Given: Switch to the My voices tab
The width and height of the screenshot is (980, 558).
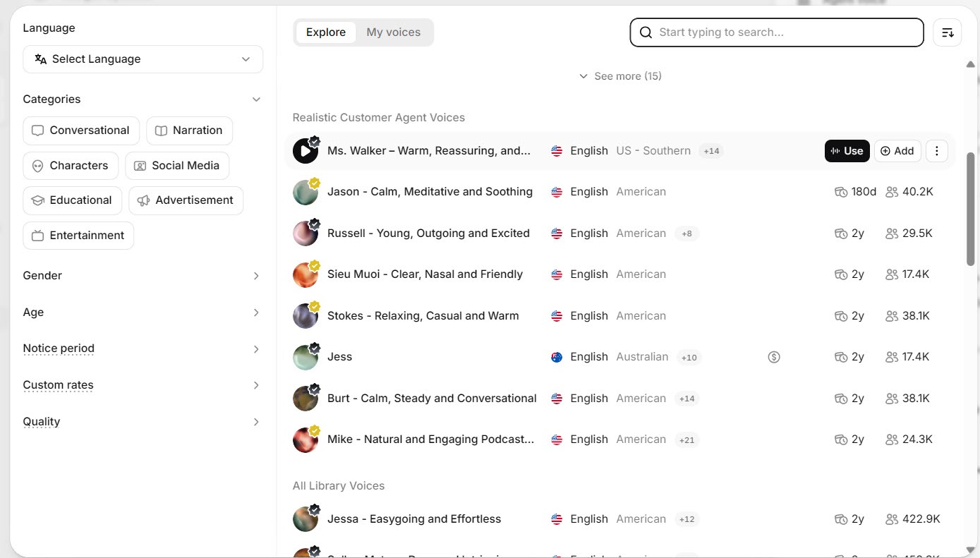Looking at the screenshot, I should tap(393, 32).
